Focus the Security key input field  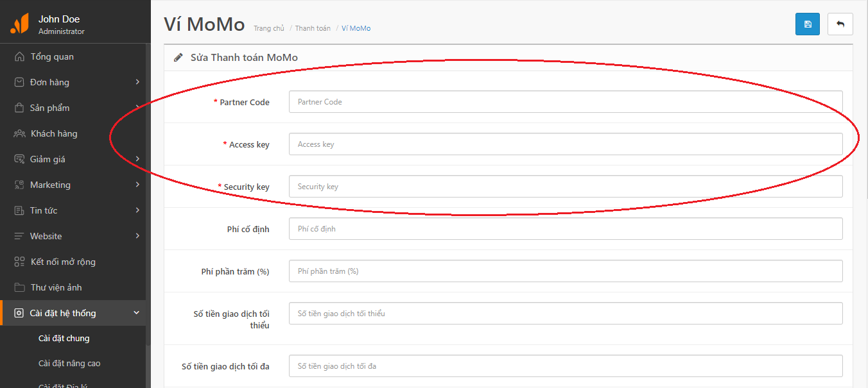(566, 187)
